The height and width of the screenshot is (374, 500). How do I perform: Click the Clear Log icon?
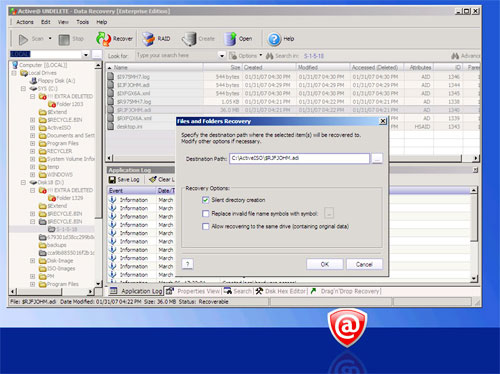[153, 180]
